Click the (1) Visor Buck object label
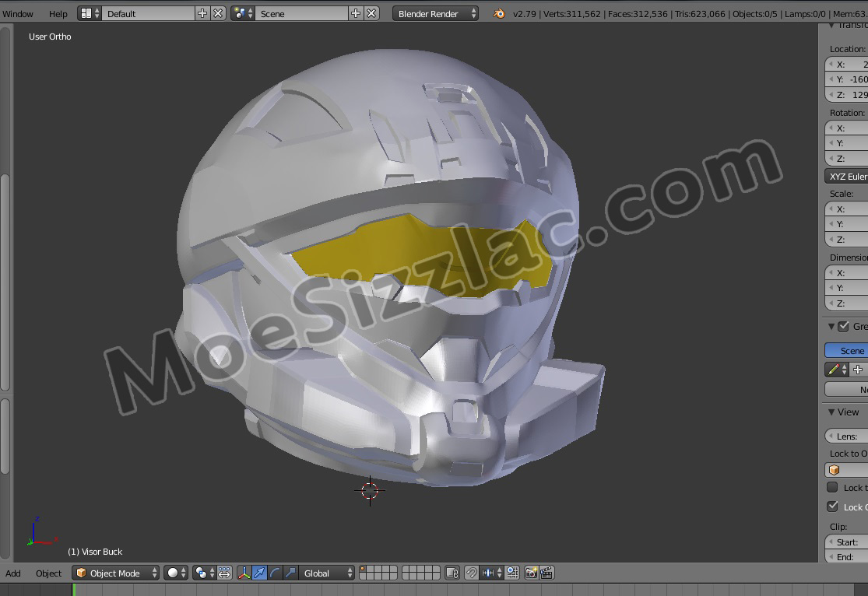Screen dimensions: 868x596 tap(95, 552)
